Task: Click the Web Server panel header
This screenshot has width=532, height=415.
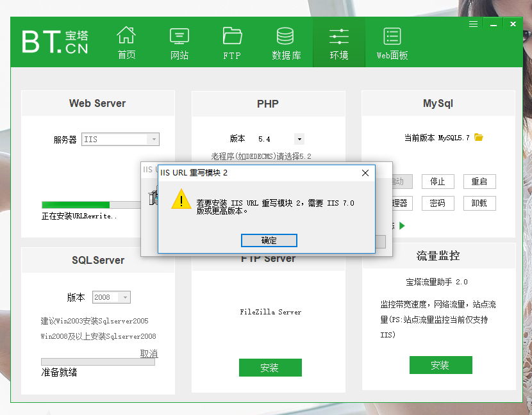Action: (97, 103)
